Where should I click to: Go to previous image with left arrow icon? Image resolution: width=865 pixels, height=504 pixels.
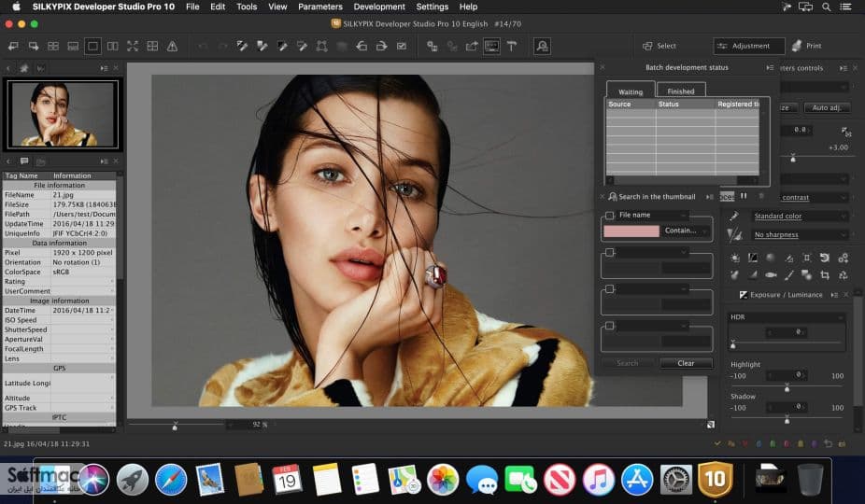(x=13, y=47)
